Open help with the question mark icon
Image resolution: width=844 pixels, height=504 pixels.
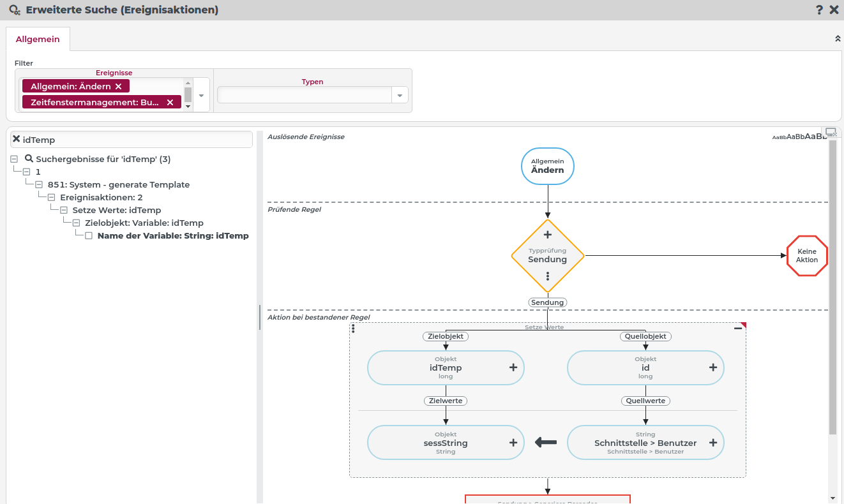820,10
